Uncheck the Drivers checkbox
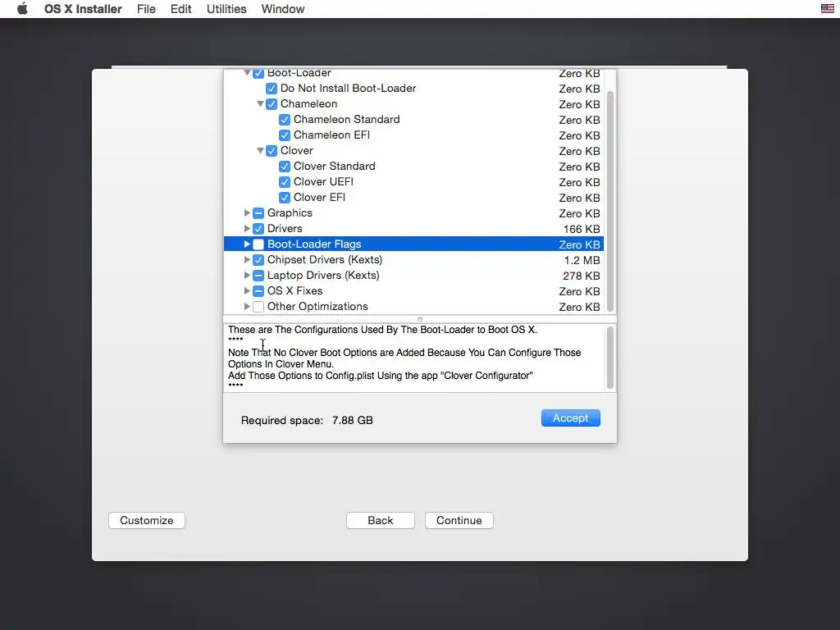The image size is (840, 630). (x=258, y=229)
